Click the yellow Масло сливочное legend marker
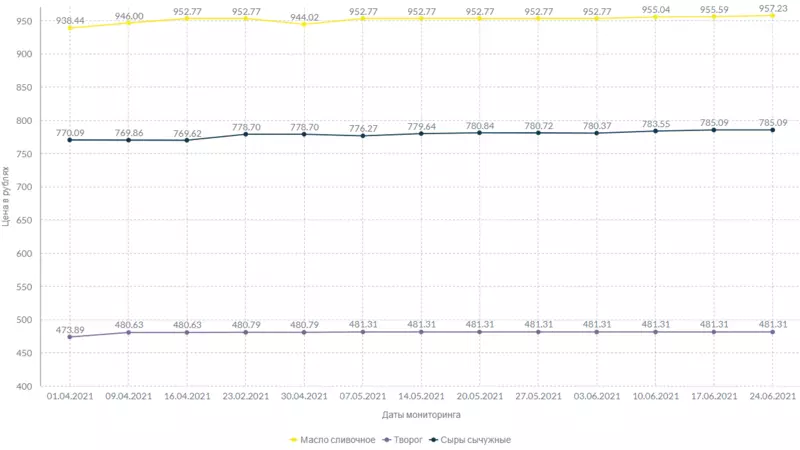 click(294, 440)
